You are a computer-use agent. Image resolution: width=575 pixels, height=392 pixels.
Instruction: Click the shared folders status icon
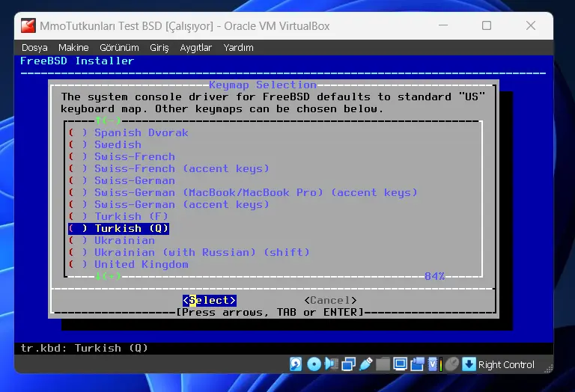tap(383, 364)
